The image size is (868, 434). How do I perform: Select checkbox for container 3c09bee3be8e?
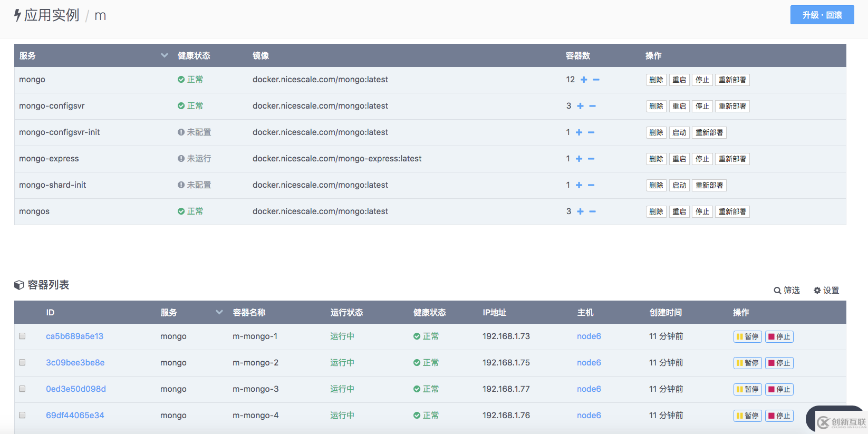[x=22, y=362]
